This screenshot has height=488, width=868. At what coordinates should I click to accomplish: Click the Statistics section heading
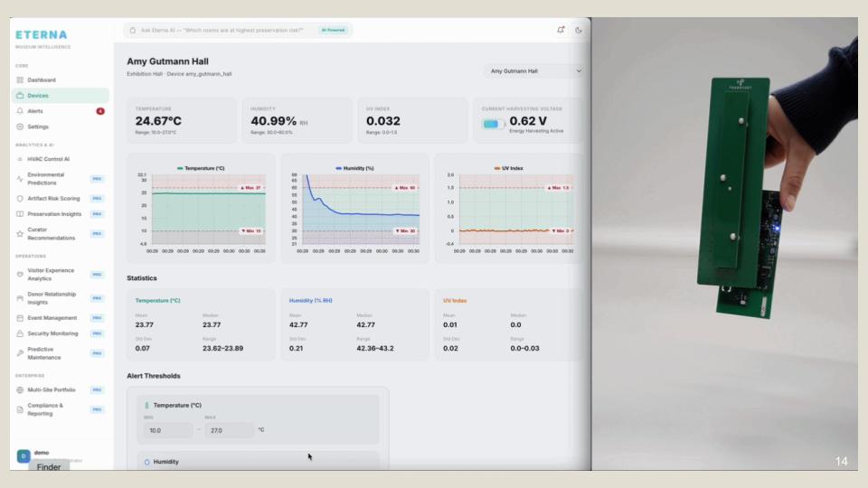pos(142,278)
